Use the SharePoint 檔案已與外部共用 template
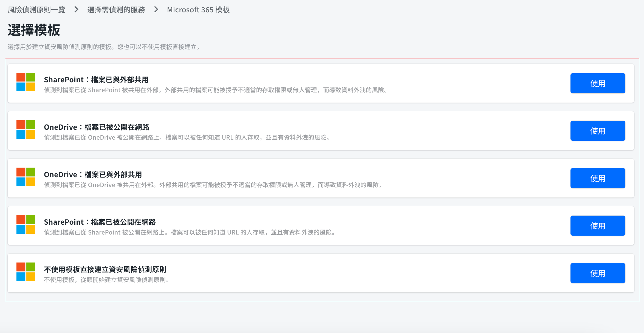This screenshot has height=333, width=644. (598, 83)
